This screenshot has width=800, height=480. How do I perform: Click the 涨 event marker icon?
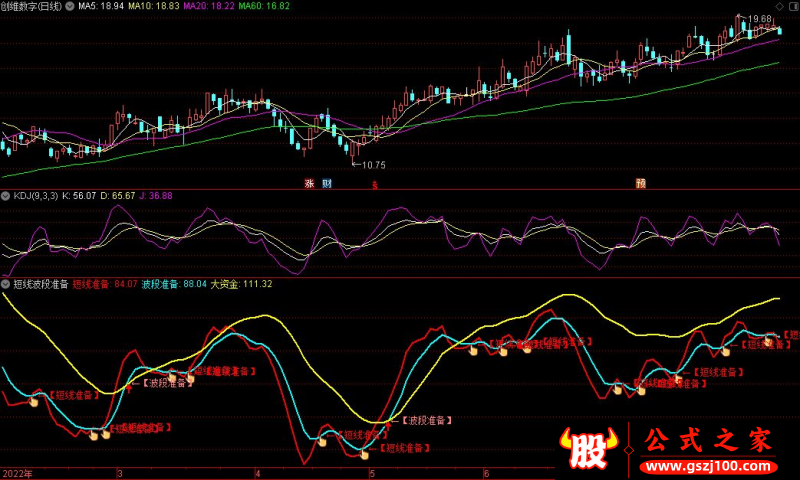pos(309,184)
